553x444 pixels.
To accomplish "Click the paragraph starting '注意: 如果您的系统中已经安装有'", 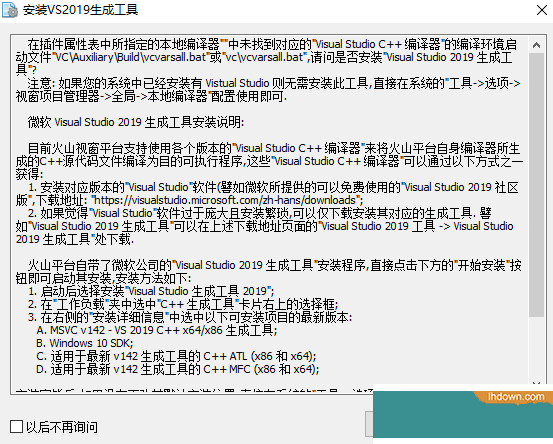I will click(x=268, y=90).
